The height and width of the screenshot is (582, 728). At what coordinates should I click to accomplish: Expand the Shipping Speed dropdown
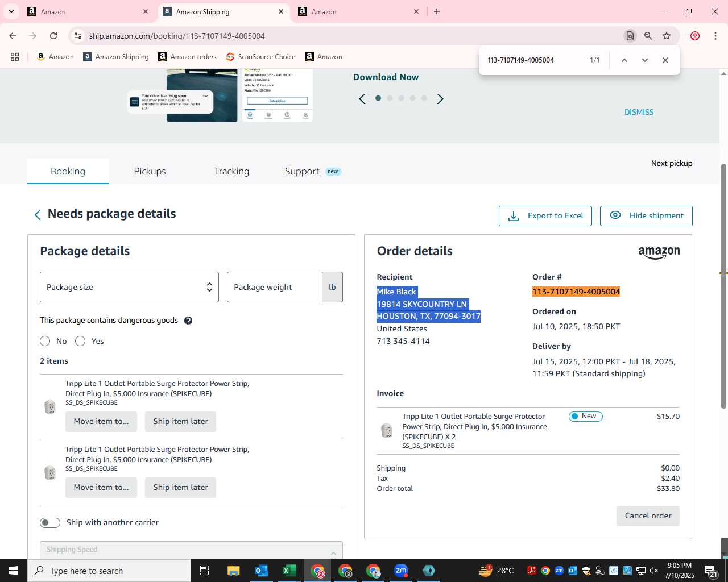tap(191, 550)
